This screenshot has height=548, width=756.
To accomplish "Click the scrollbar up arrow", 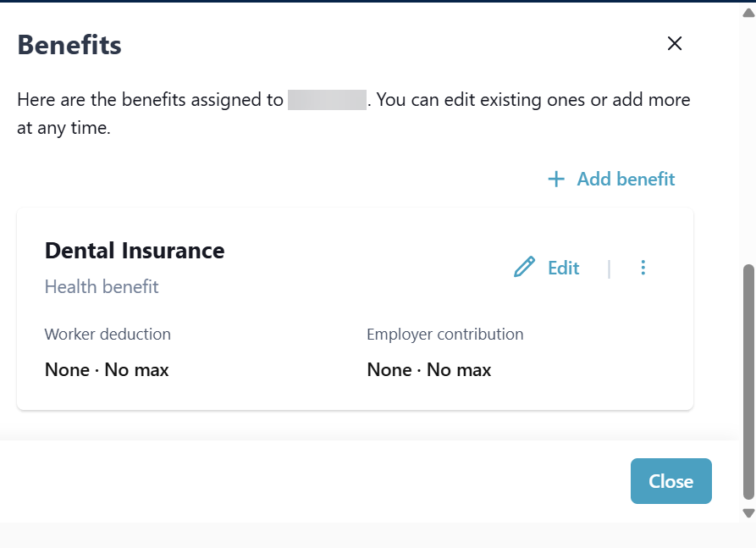I will coord(748,12).
